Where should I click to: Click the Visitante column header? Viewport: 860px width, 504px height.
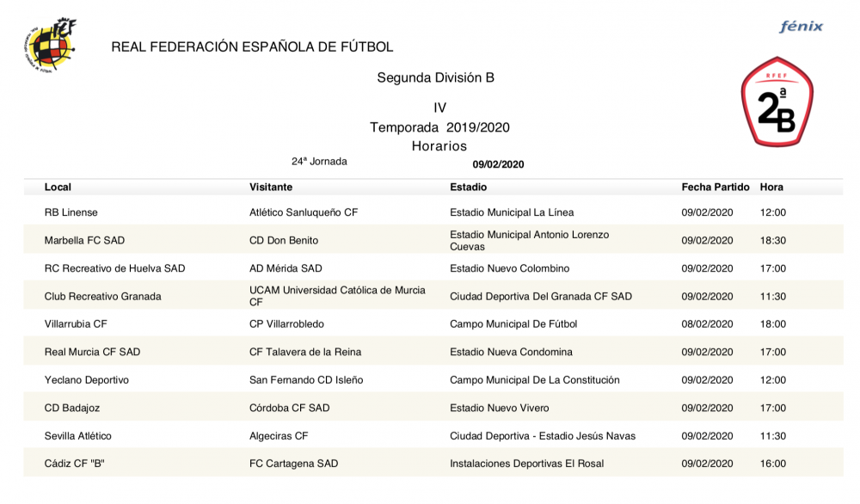[x=271, y=187]
